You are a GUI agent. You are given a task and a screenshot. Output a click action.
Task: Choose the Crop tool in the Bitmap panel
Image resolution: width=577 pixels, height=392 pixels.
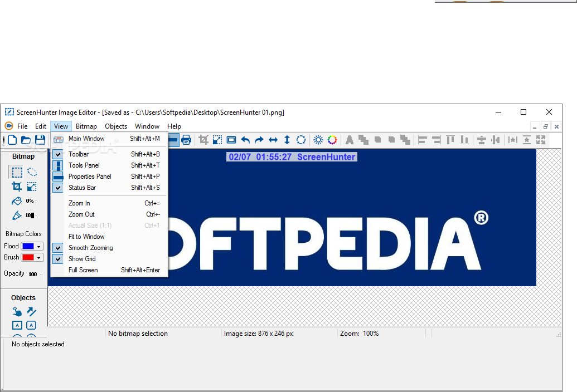(17, 187)
